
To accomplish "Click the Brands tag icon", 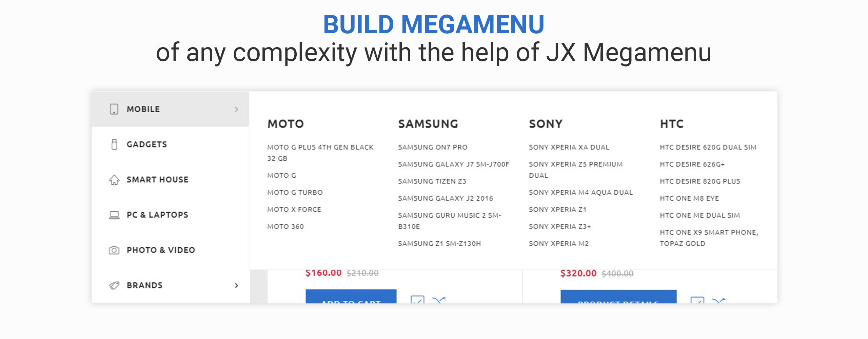I will [114, 285].
